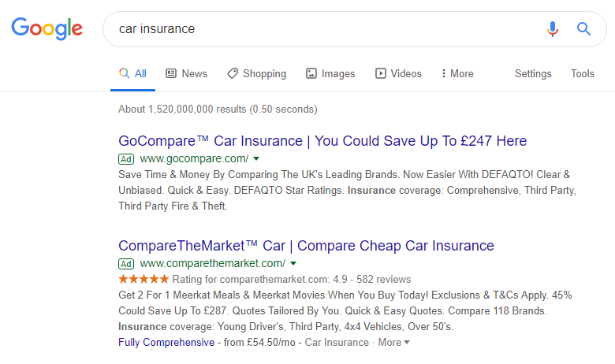The image size is (615, 364).
Task: Expand the gocompare.com URL dropdown arrow
Action: click(256, 158)
